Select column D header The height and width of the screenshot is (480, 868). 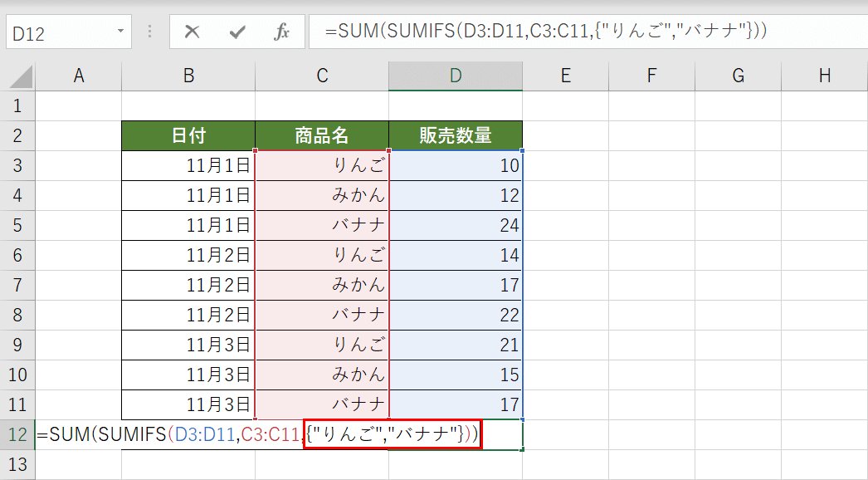pyautogui.click(x=455, y=76)
